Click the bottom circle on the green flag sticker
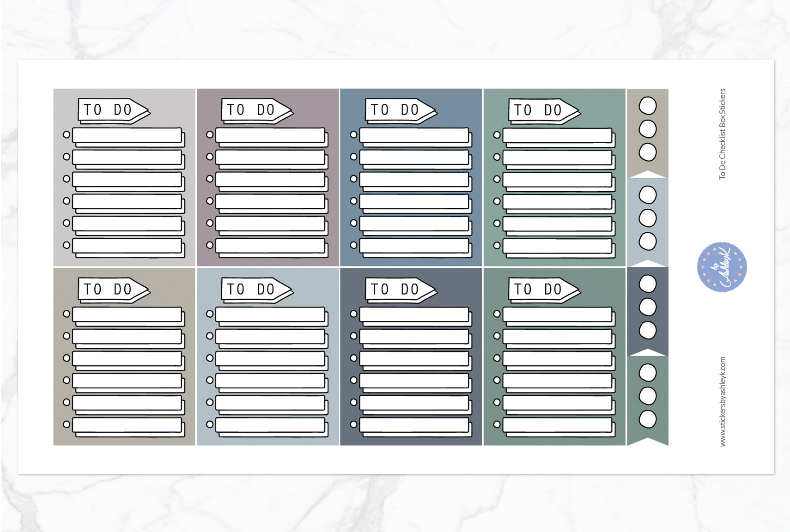This screenshot has width=790, height=532. (647, 419)
